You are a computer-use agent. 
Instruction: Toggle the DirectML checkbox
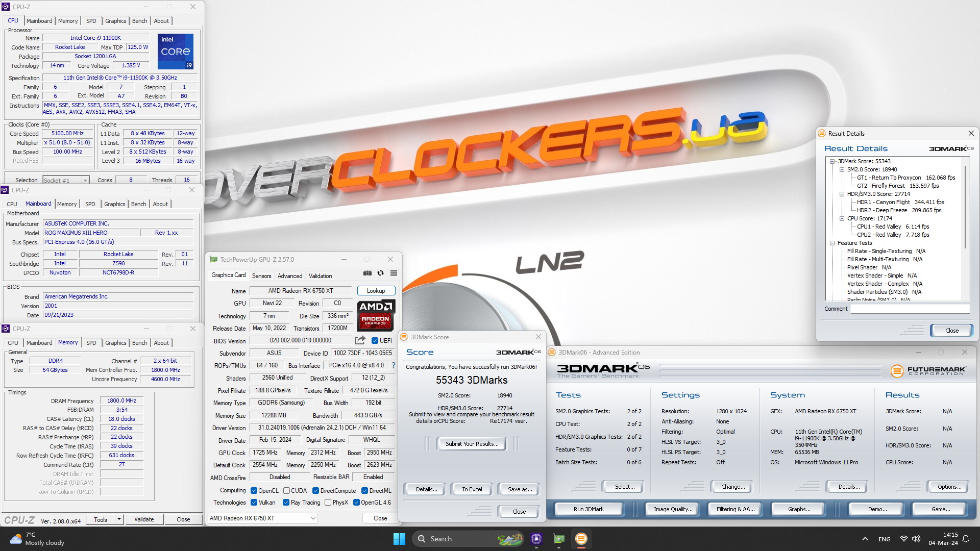[364, 491]
